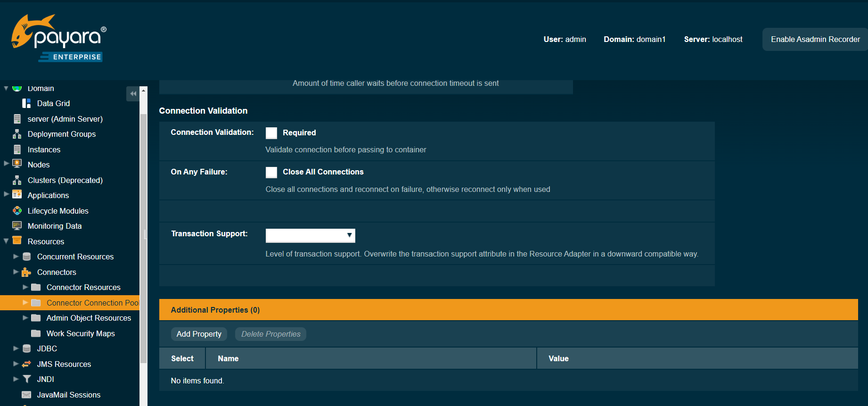Click the Monitoring Data icon
The image size is (868, 406).
(17, 226)
